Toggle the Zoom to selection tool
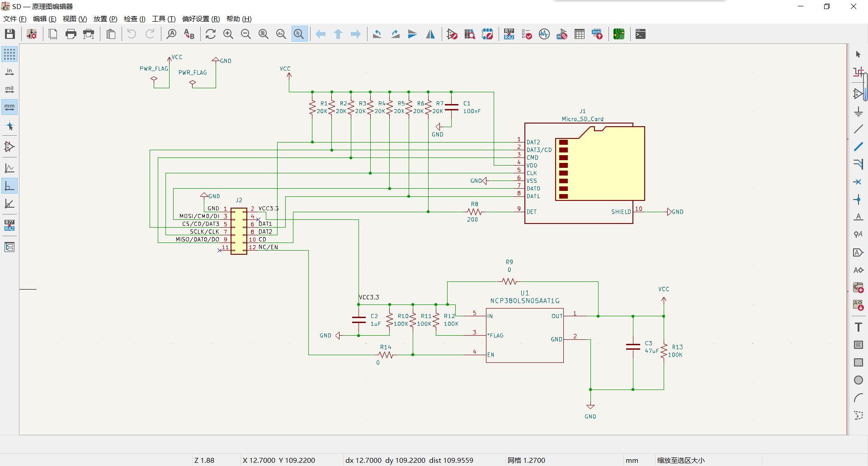Viewport: 868px width, 466px height. [299, 34]
